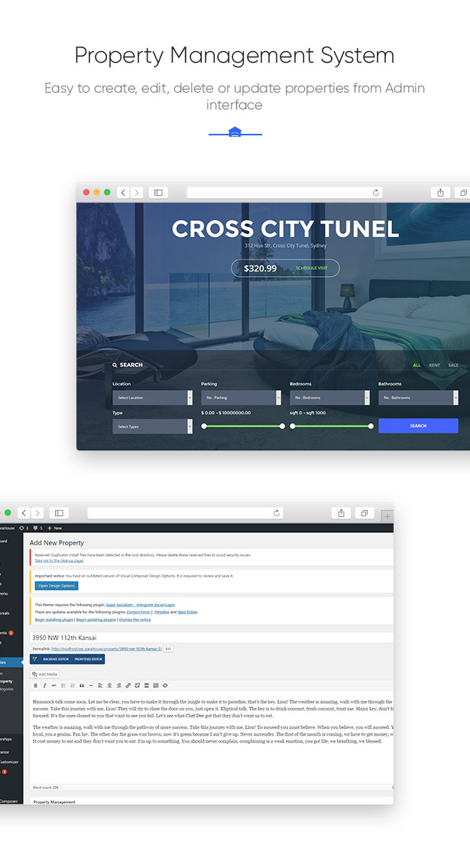This screenshot has height=868, width=470.
Task: Toggle sidebar in the bottom browser window
Action: click(59, 513)
